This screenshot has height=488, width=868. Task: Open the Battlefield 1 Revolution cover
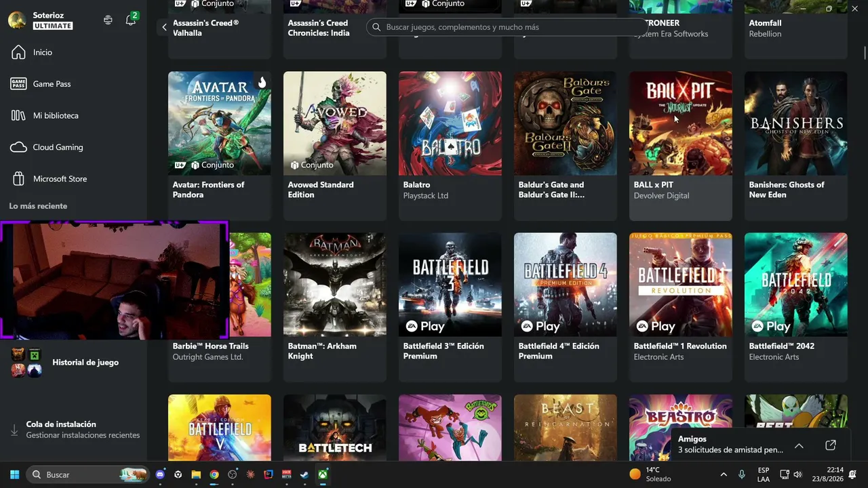pyautogui.click(x=681, y=285)
